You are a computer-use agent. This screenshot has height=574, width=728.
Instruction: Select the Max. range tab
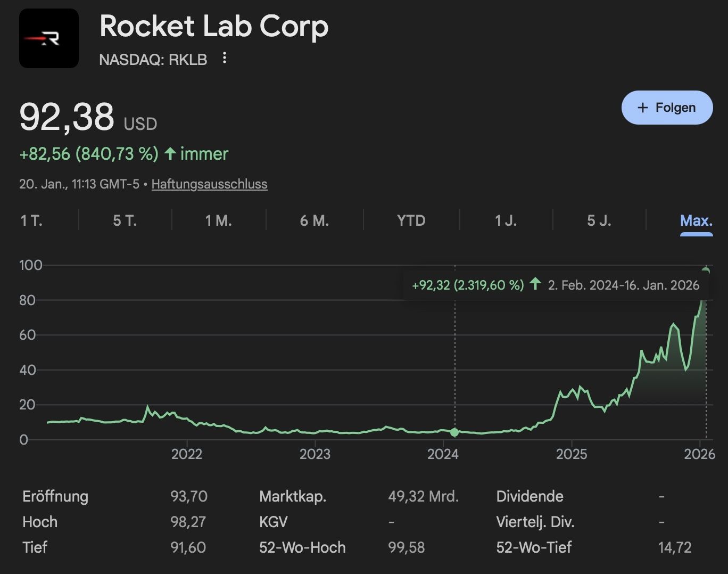pyautogui.click(x=696, y=220)
